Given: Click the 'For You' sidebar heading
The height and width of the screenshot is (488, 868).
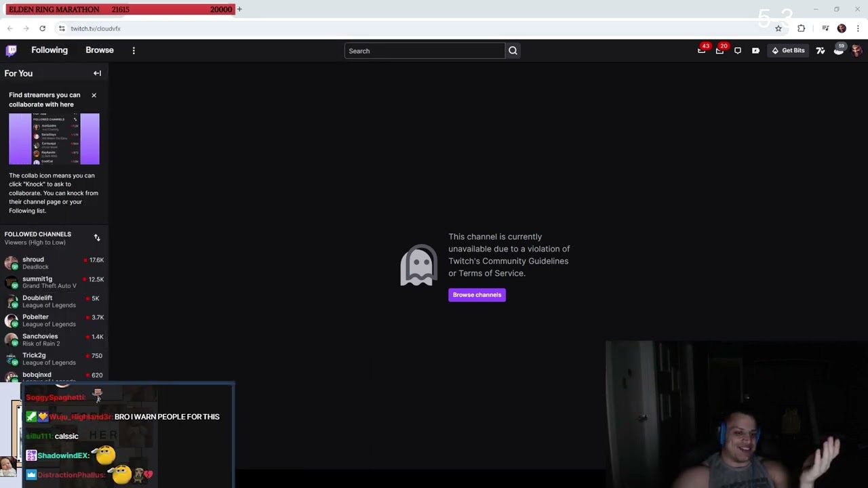Looking at the screenshot, I should pyautogui.click(x=18, y=73).
